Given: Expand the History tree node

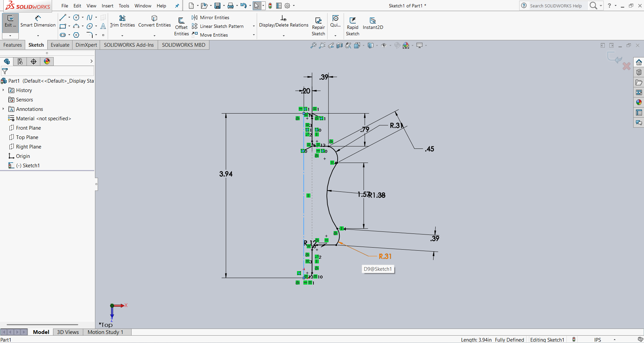Looking at the screenshot, I should coord(3,90).
